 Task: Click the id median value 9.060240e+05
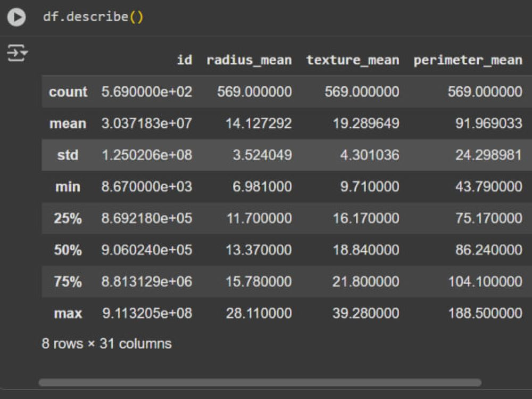click(x=147, y=250)
